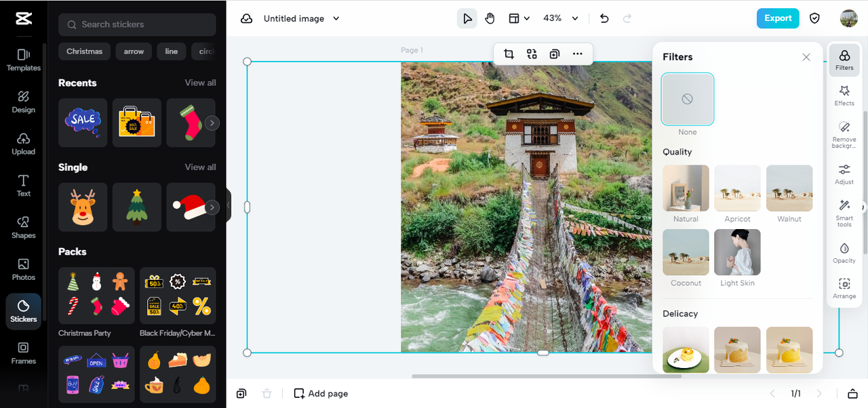Open the Adjust tool

(844, 174)
